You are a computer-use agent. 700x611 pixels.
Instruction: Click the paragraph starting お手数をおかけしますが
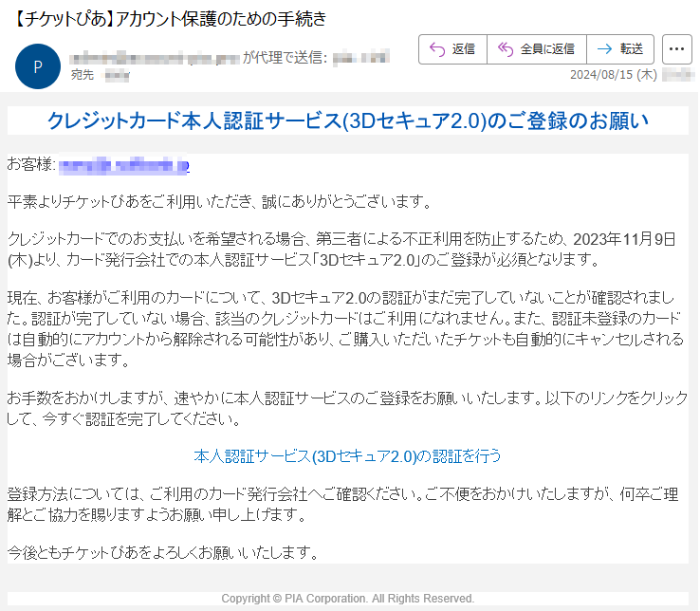[x=347, y=408]
